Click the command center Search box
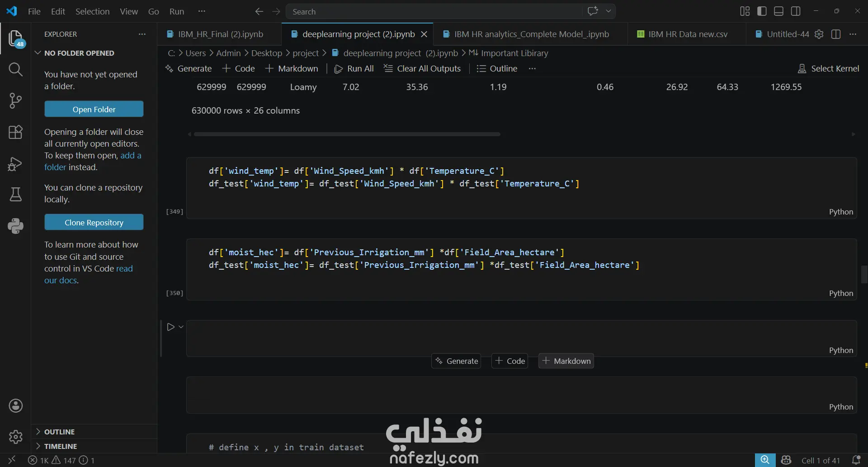Screen dimensions: 868x467 (x=434, y=11)
